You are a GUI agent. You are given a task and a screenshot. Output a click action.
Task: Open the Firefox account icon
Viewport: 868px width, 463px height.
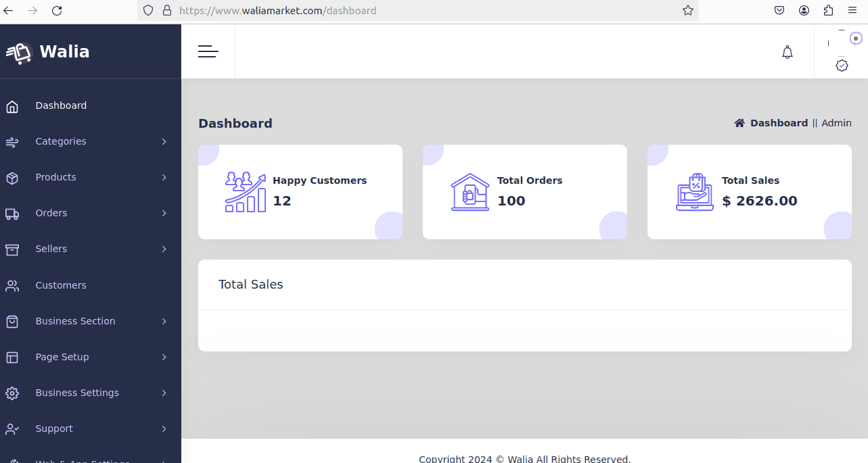click(804, 10)
